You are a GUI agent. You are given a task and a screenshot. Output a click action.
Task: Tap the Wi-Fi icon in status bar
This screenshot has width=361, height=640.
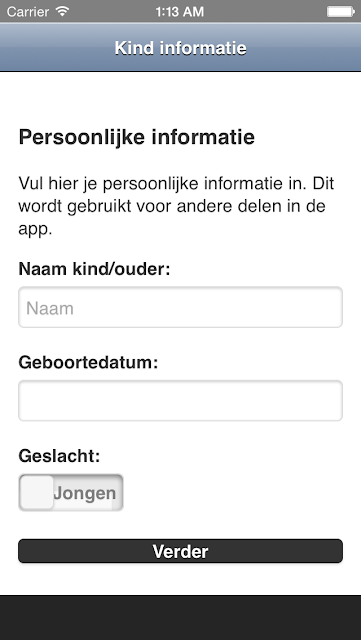coord(62,11)
